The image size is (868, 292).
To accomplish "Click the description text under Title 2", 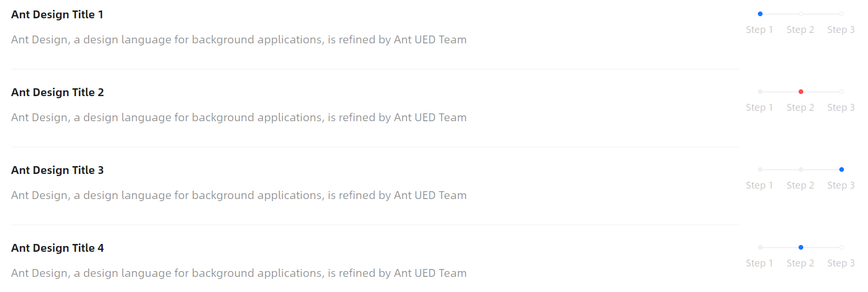I will pos(239,118).
